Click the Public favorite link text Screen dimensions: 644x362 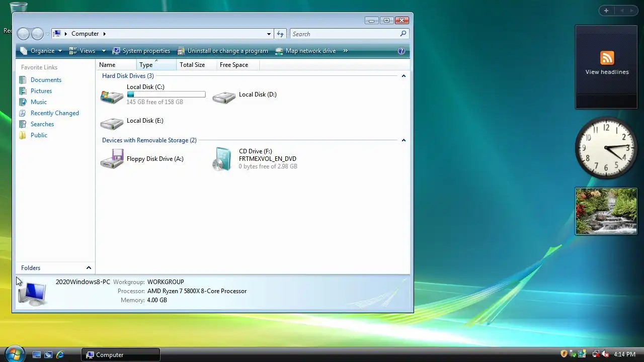(39, 135)
